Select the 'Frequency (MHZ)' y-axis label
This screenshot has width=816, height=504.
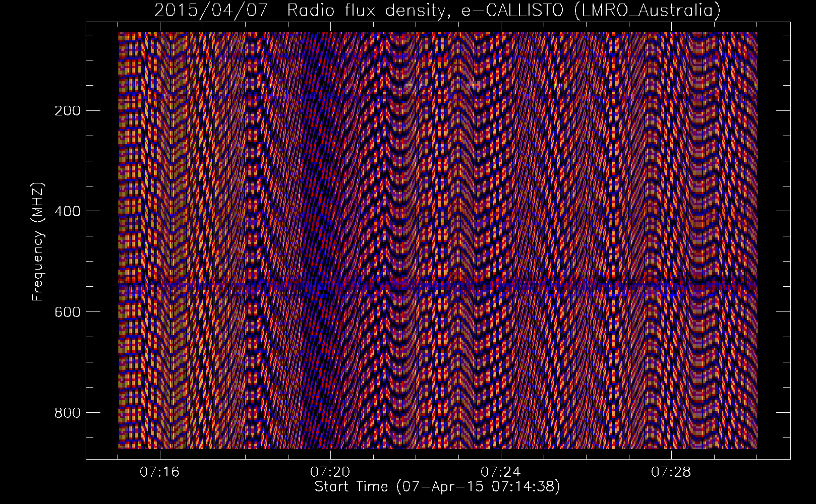[38, 241]
